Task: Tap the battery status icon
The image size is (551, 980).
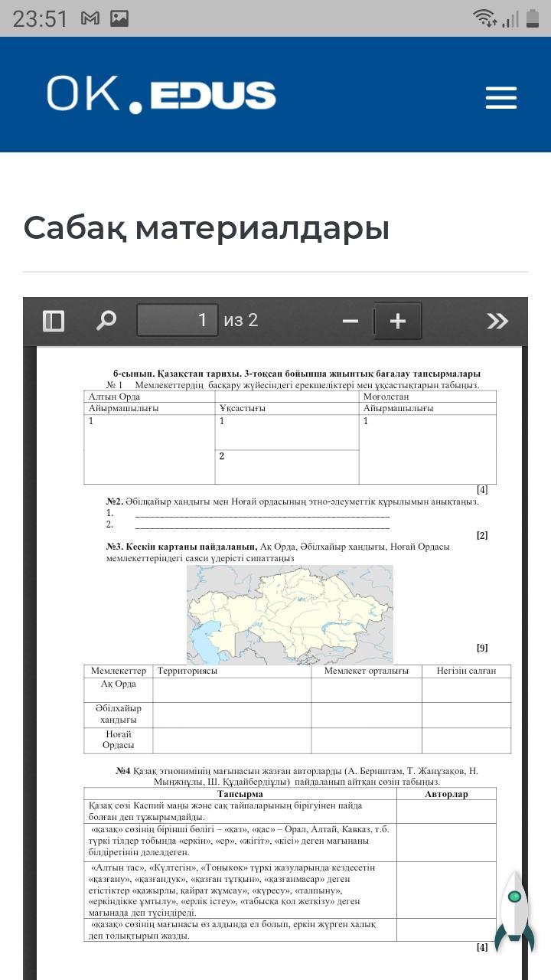Action: [x=532, y=18]
